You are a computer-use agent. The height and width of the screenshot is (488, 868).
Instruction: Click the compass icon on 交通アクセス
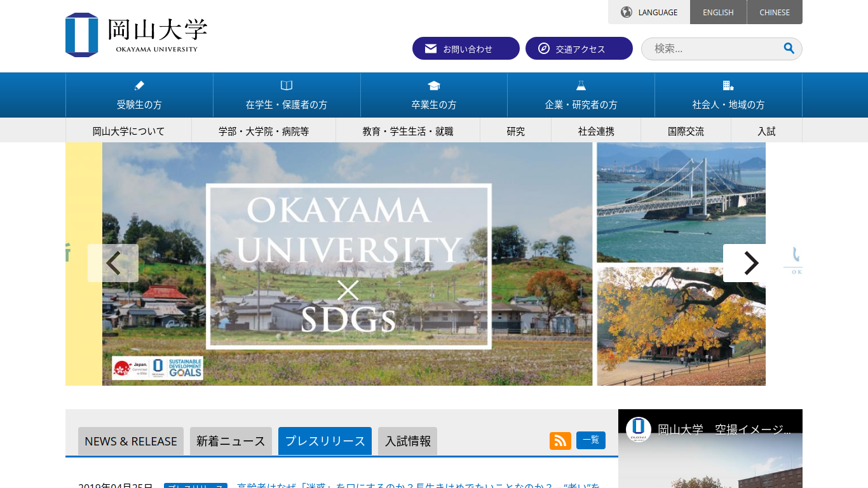coord(544,48)
